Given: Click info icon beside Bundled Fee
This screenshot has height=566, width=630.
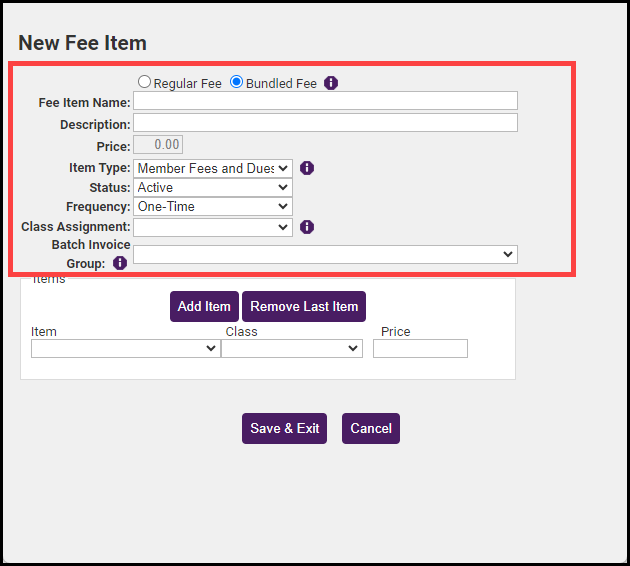Looking at the screenshot, I should coord(331,83).
